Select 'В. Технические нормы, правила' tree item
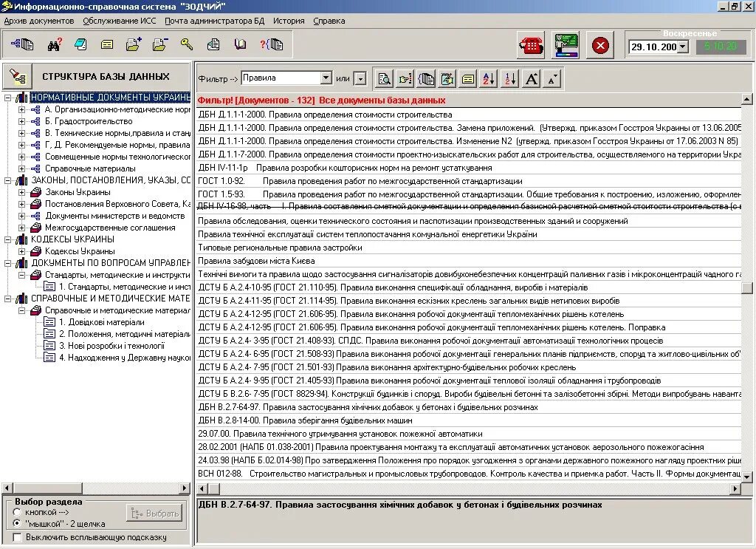This screenshot has height=549, width=756. pyautogui.click(x=117, y=133)
